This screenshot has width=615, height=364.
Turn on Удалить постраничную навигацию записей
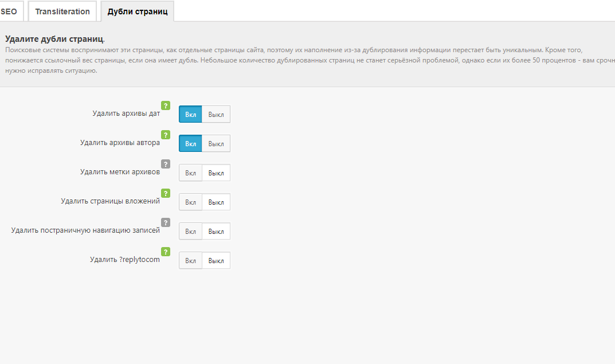tap(191, 231)
